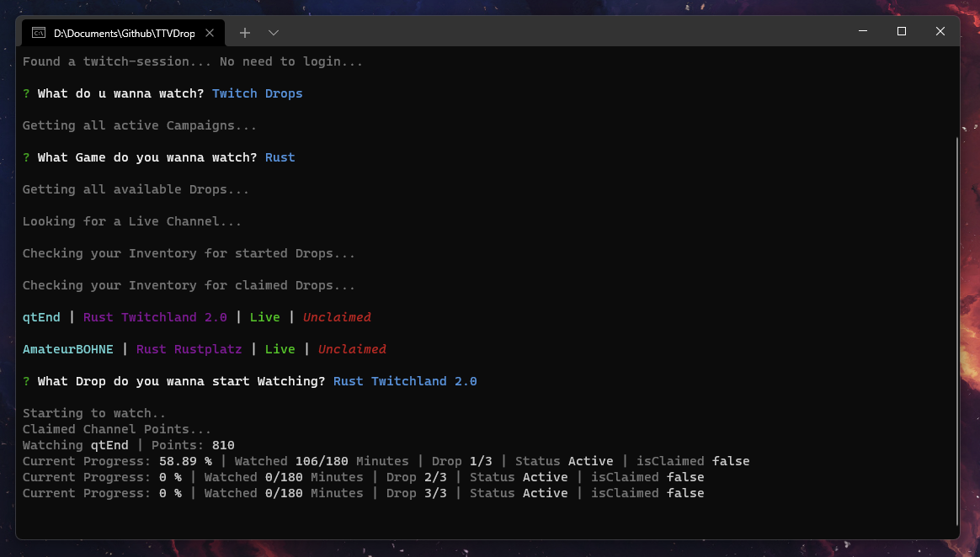Click green "Live" status on AmateurBOHNE row
Image resolution: width=980 pixels, height=557 pixels.
click(280, 349)
